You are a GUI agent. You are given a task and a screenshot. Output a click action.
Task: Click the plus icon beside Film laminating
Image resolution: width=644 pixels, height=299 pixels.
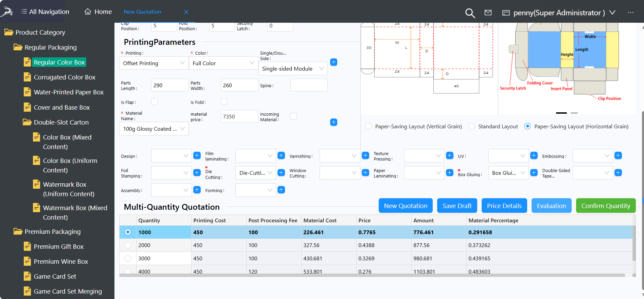281,155
